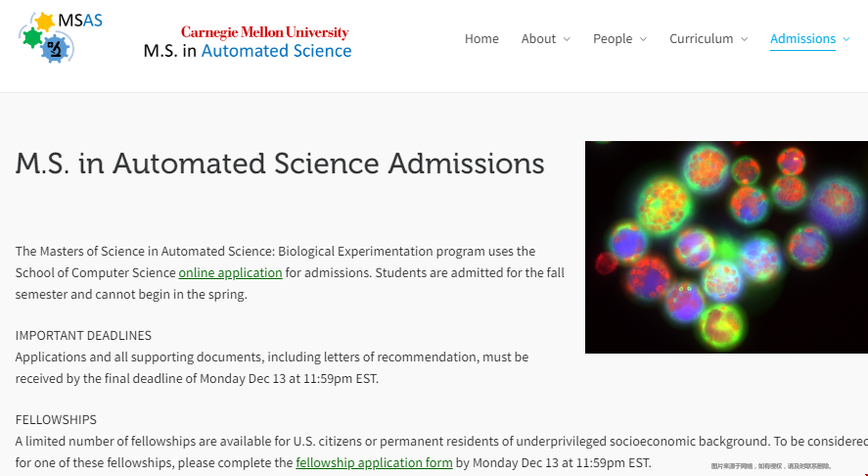Click the Carnegie Mellon University wordmark
868x476 pixels.
264,32
